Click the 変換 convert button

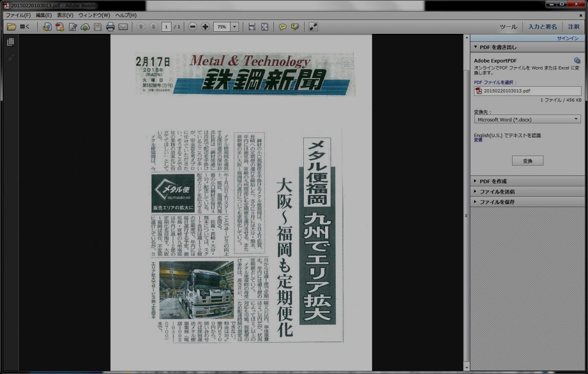pos(527,161)
